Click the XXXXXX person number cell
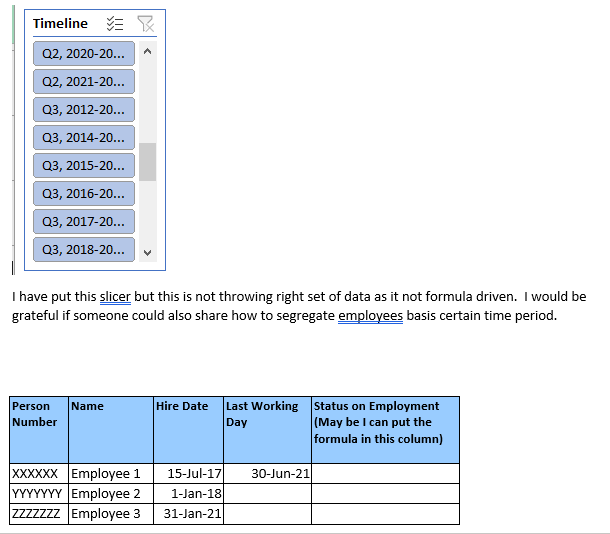 click(x=39, y=474)
